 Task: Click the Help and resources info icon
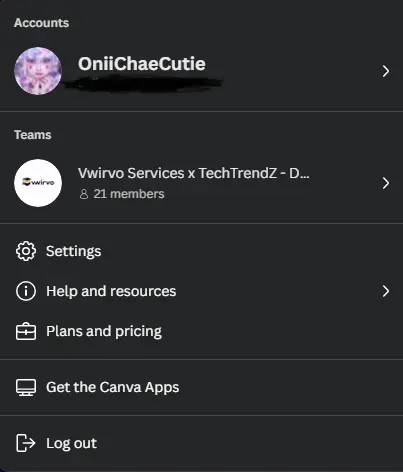[26, 291]
